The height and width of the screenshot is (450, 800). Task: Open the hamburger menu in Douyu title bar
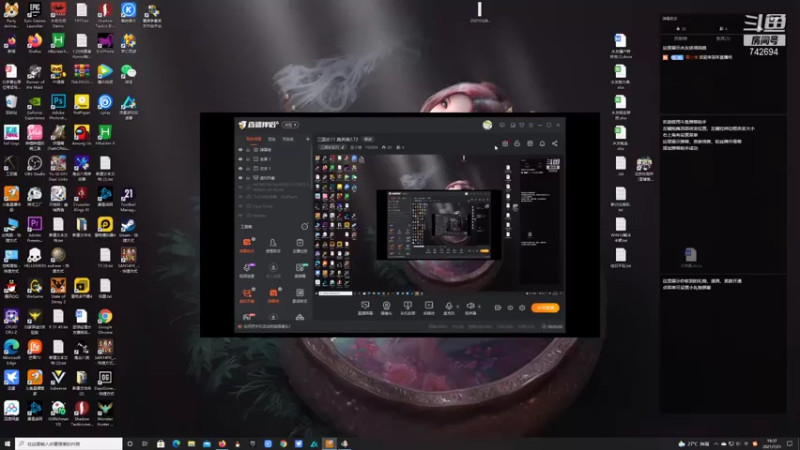[531, 125]
